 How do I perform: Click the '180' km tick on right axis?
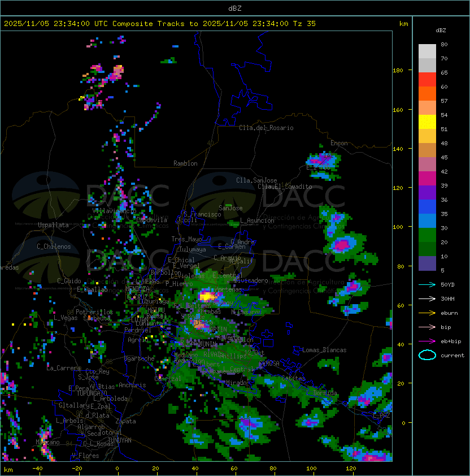point(398,71)
